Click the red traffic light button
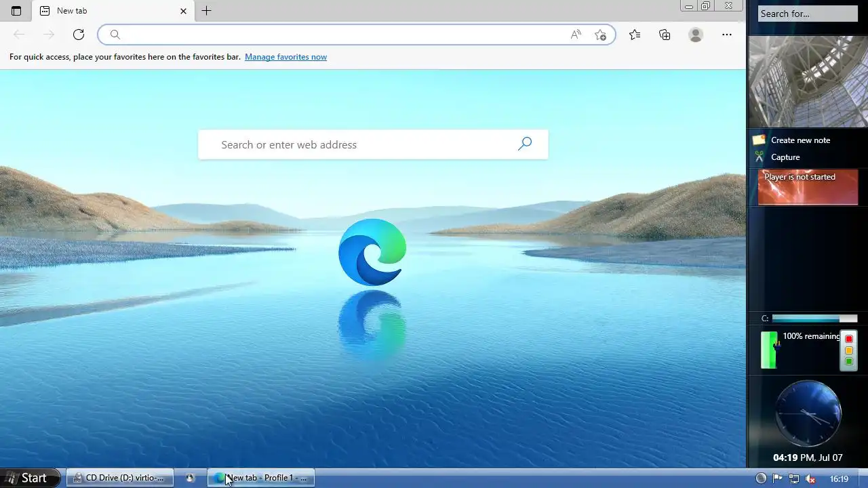Viewport: 868px width, 488px height. (848, 339)
